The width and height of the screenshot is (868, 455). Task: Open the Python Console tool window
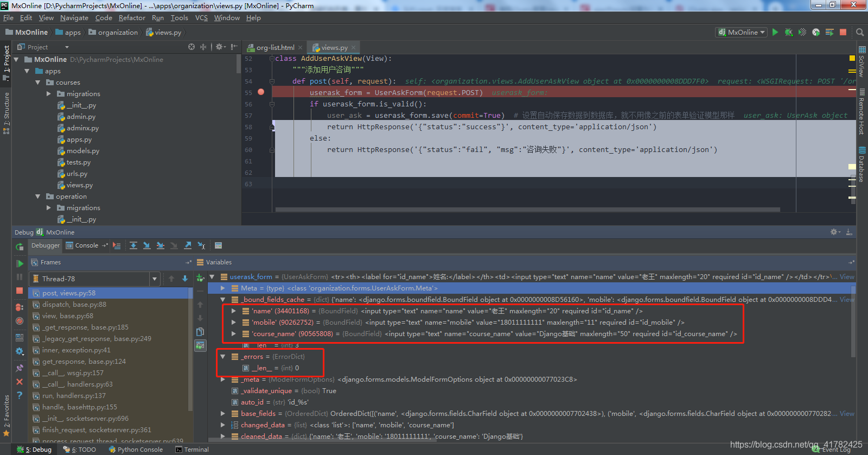pyautogui.click(x=136, y=450)
